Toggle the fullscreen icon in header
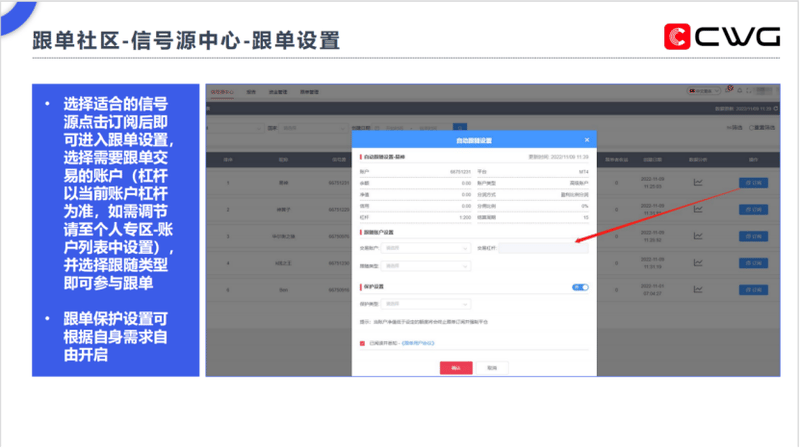This screenshot has height=448, width=800. coord(749,91)
